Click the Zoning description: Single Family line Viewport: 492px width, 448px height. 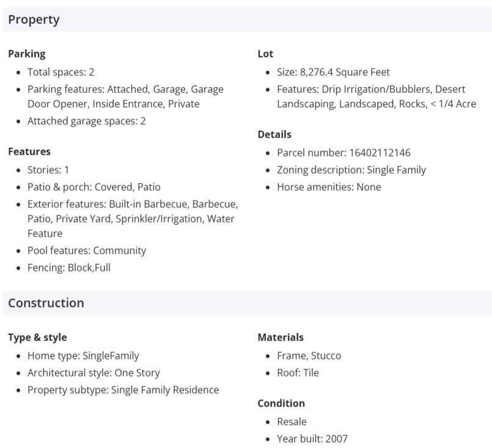[351, 170]
